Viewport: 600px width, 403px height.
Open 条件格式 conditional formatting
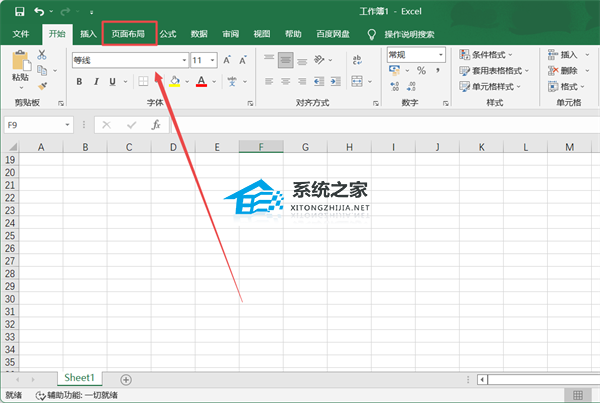click(x=486, y=55)
